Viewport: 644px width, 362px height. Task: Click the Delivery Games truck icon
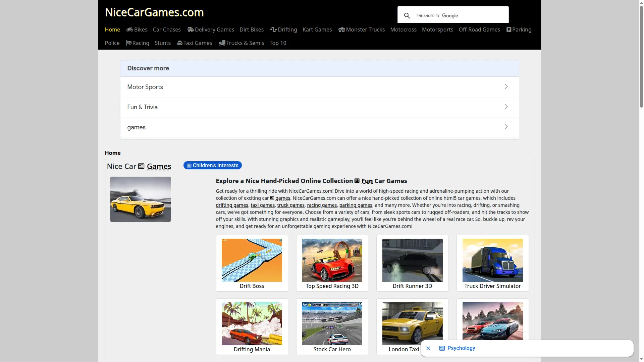190,29
